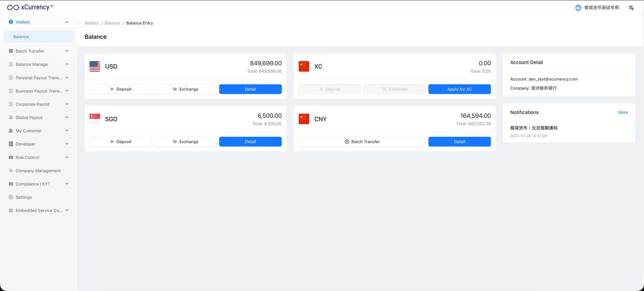Screen dimensions: 644x291
Task: Open the Global Payout menu item
Action: pos(39,117)
